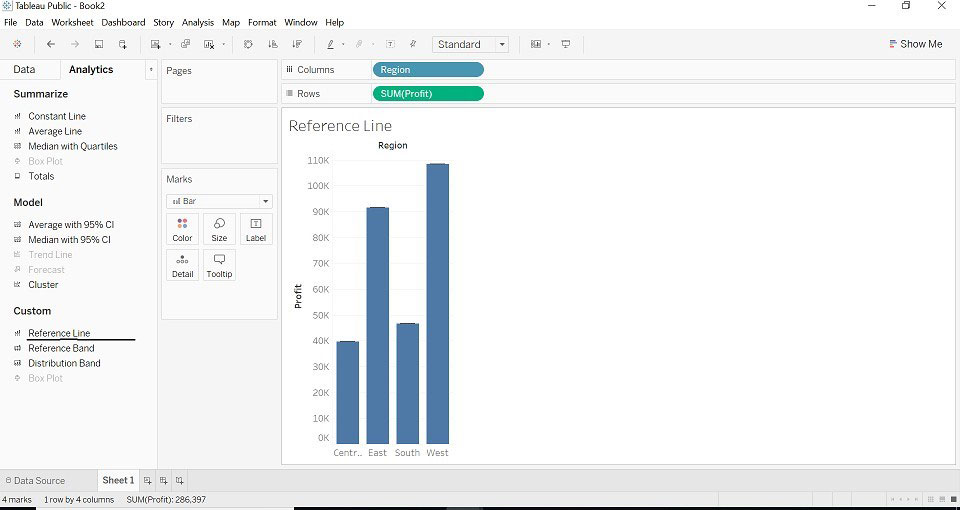Select Reference Band under Custom
This screenshot has width=960, height=510.
coord(61,348)
